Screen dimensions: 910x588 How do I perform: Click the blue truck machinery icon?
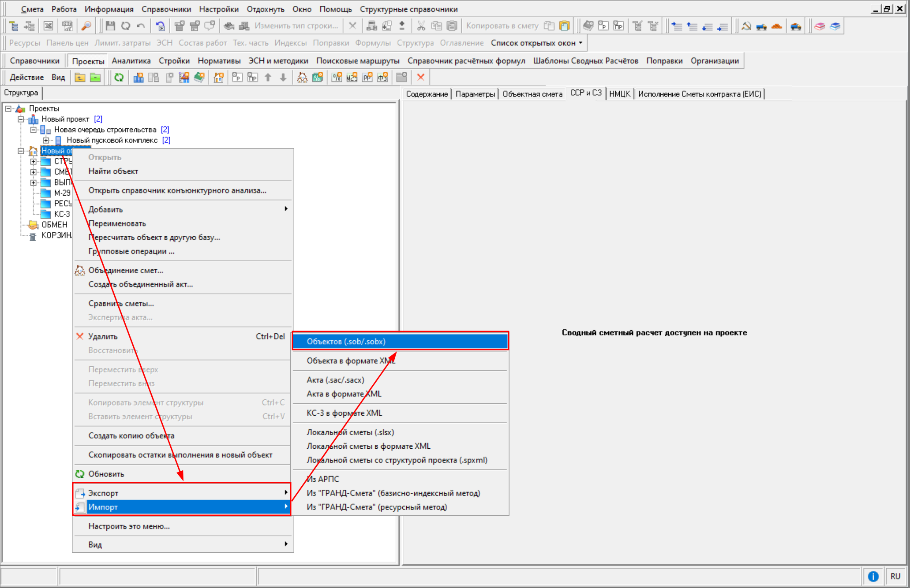pos(761,26)
